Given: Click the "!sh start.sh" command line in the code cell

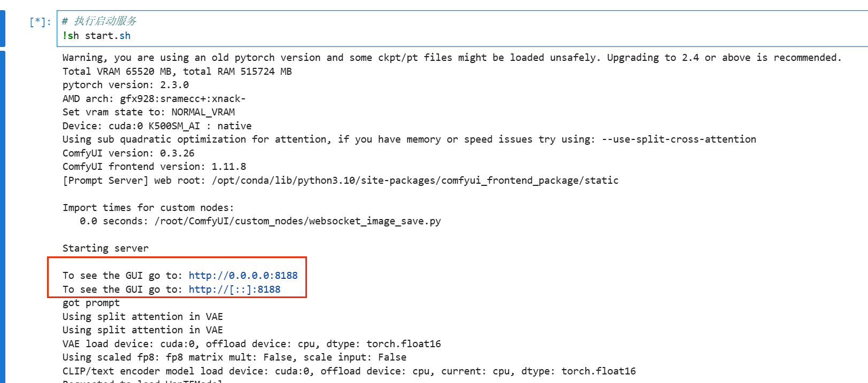Looking at the screenshot, I should (x=96, y=36).
